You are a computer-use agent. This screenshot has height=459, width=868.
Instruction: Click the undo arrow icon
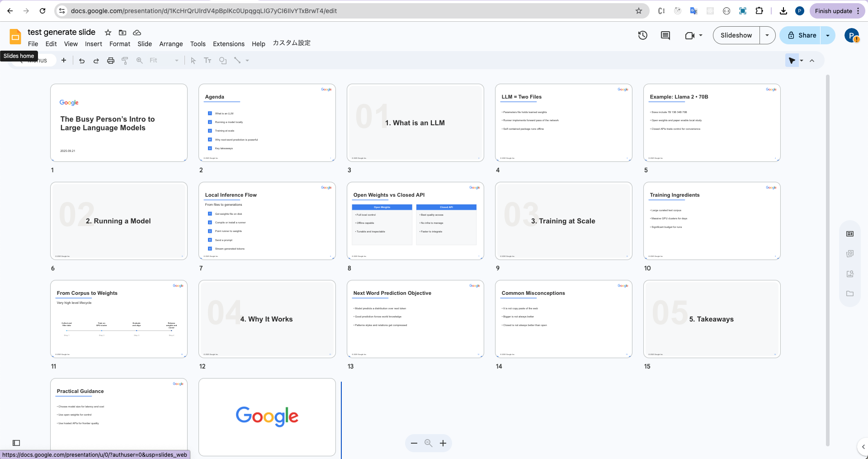[x=82, y=61]
